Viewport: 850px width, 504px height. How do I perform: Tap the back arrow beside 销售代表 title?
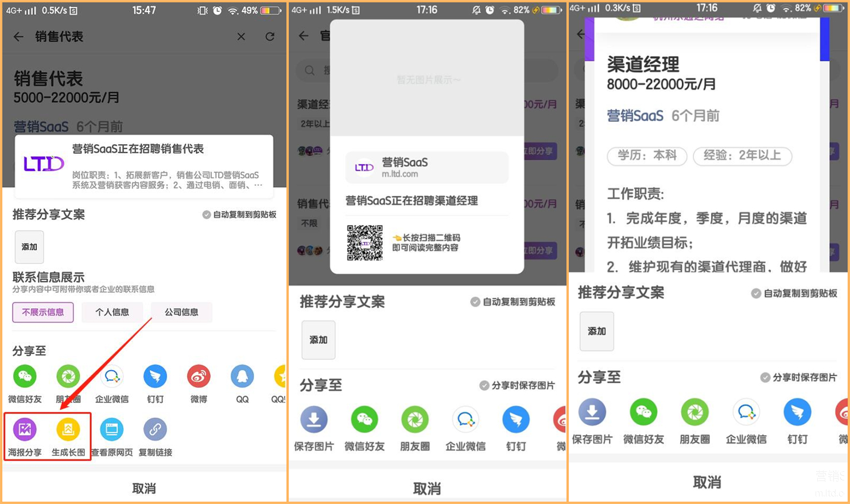18,37
